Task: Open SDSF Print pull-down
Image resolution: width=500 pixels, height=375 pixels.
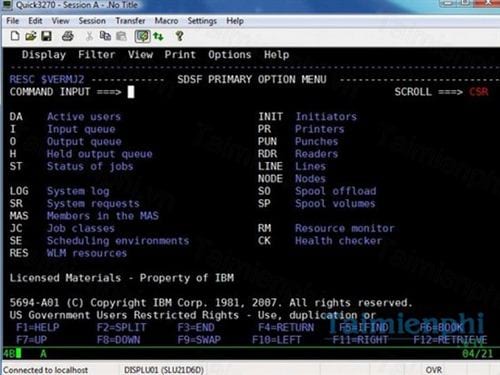Action: click(180, 54)
